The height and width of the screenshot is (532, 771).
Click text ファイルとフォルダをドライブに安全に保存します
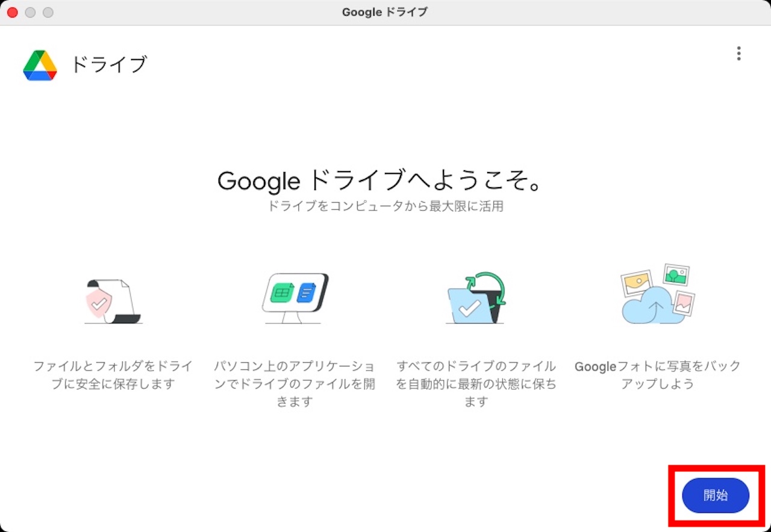[x=113, y=374]
